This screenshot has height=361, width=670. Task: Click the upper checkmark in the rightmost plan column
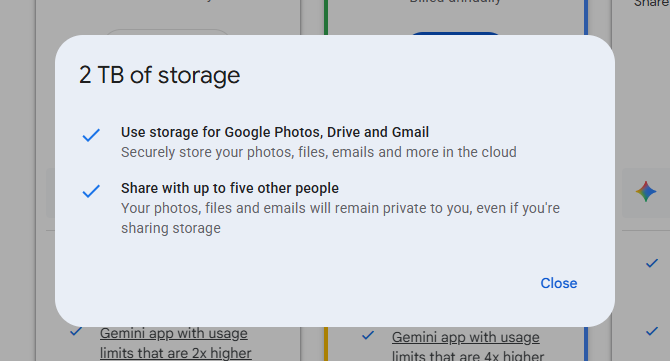[652, 263]
